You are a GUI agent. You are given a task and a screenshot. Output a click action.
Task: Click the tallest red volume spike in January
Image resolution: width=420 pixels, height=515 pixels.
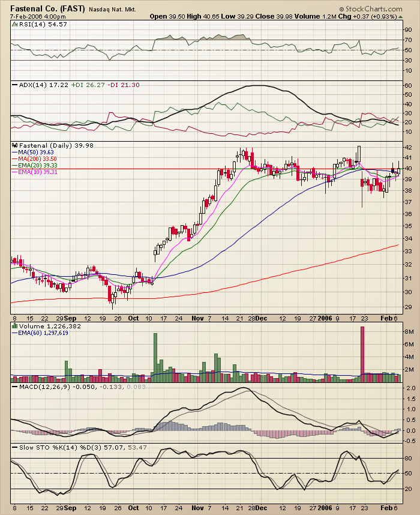tap(362, 354)
